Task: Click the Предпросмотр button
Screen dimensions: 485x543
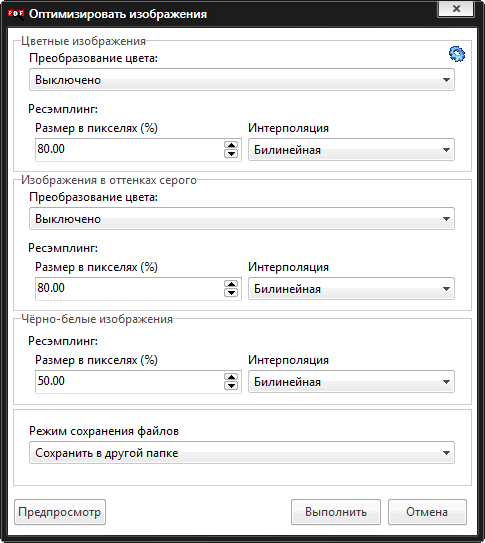Action: pyautogui.click(x=60, y=512)
